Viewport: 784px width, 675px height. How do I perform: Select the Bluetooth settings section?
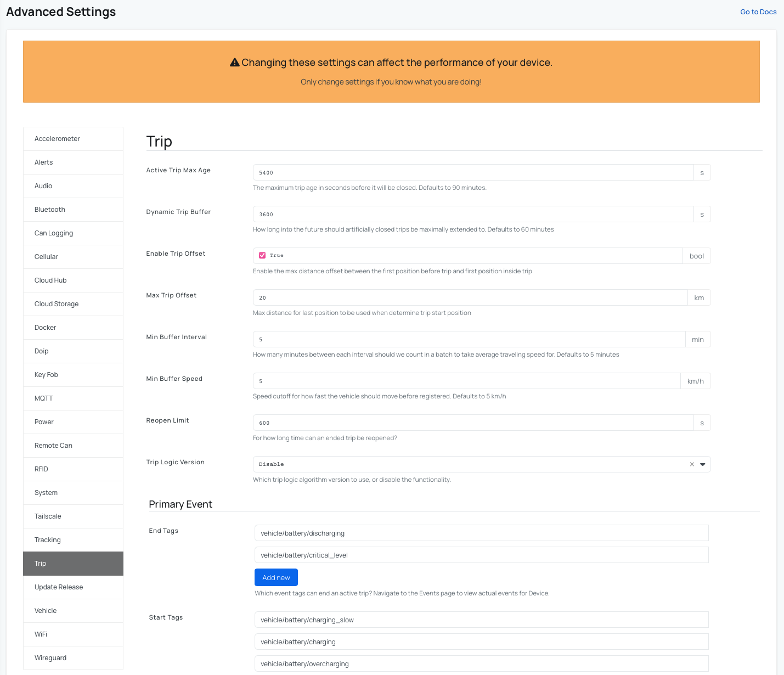click(x=73, y=210)
